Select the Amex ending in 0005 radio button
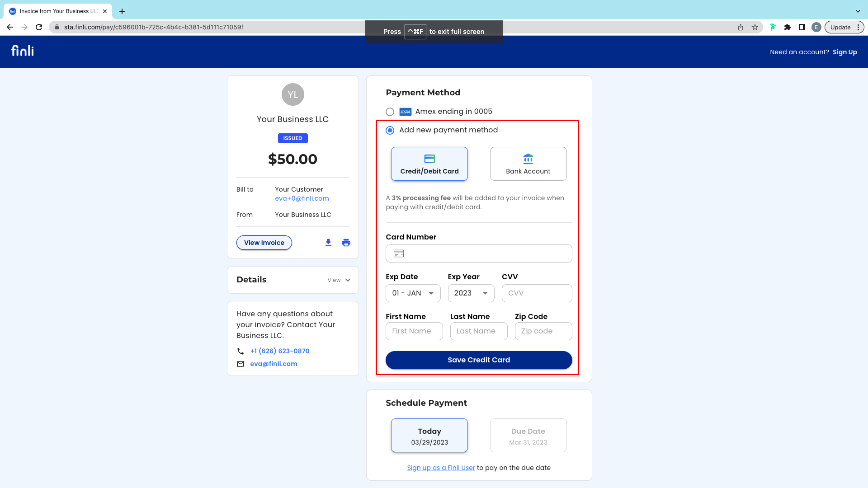This screenshot has width=868, height=488. (x=390, y=112)
